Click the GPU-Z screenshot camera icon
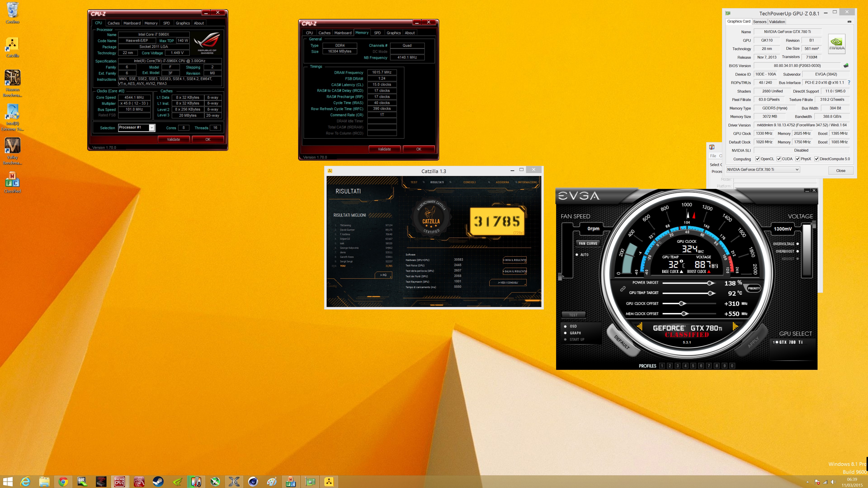Screen dimensions: 868x488 click(x=849, y=21)
